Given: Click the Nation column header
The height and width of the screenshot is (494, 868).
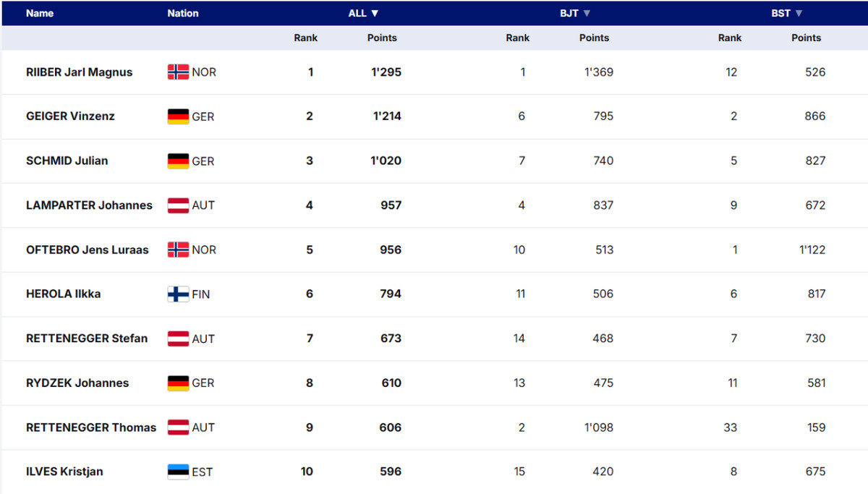Looking at the screenshot, I should point(183,13).
